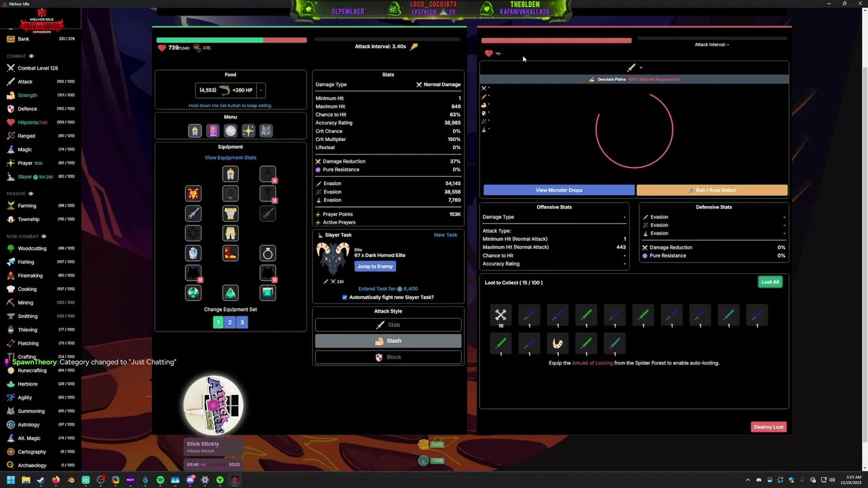
Task: Click Jump to Enemy button
Action: coord(375,266)
